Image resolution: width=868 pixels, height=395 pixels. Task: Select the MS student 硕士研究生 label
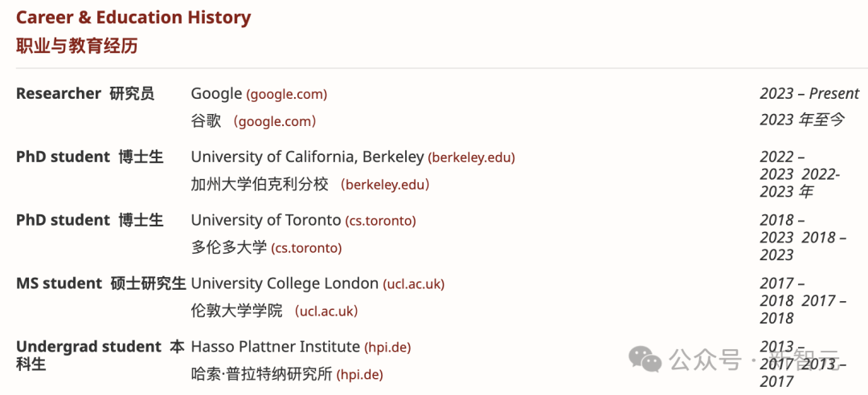[100, 283]
